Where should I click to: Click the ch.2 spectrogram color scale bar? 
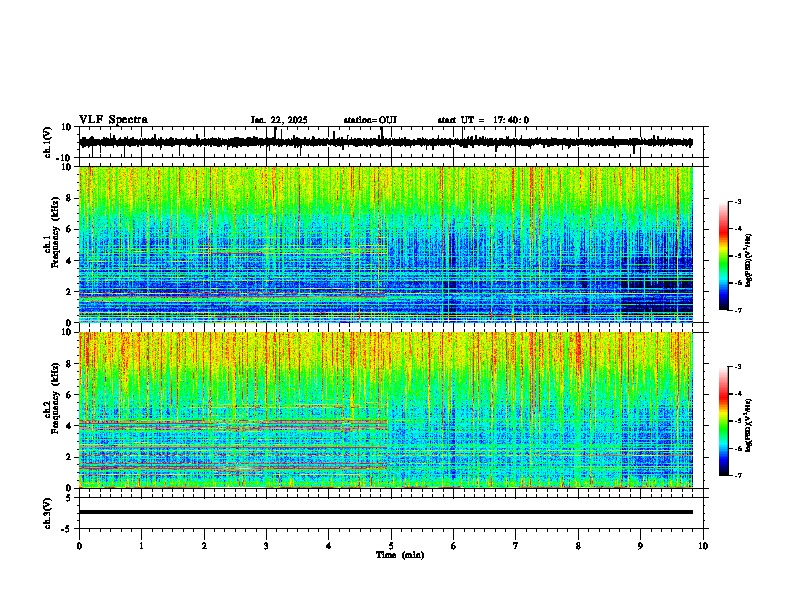(x=723, y=421)
